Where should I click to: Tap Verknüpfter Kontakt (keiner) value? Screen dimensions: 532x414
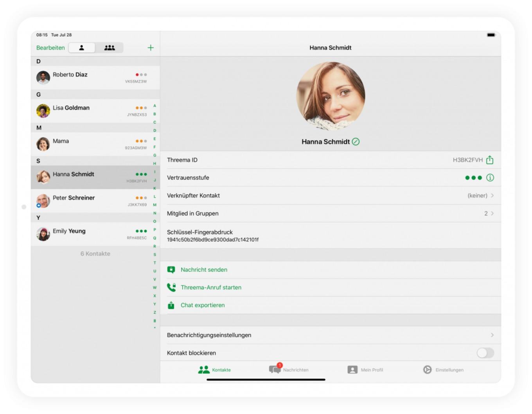coord(477,195)
